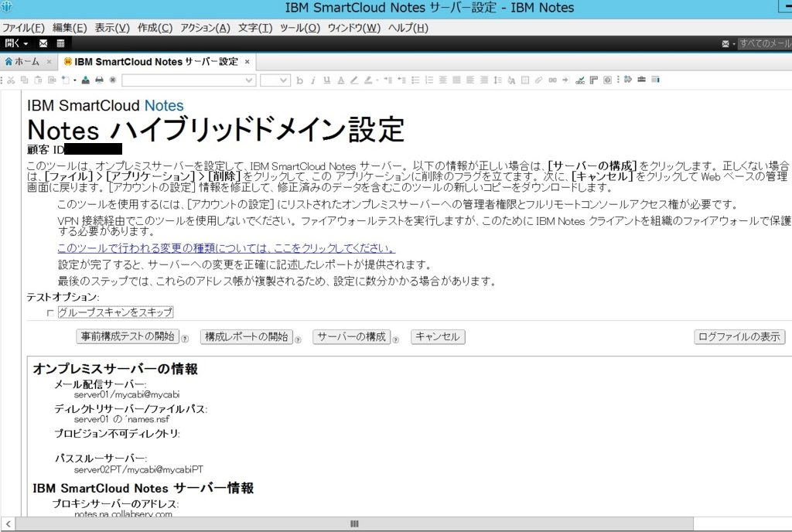Open the 編集(E) menu

[70, 28]
